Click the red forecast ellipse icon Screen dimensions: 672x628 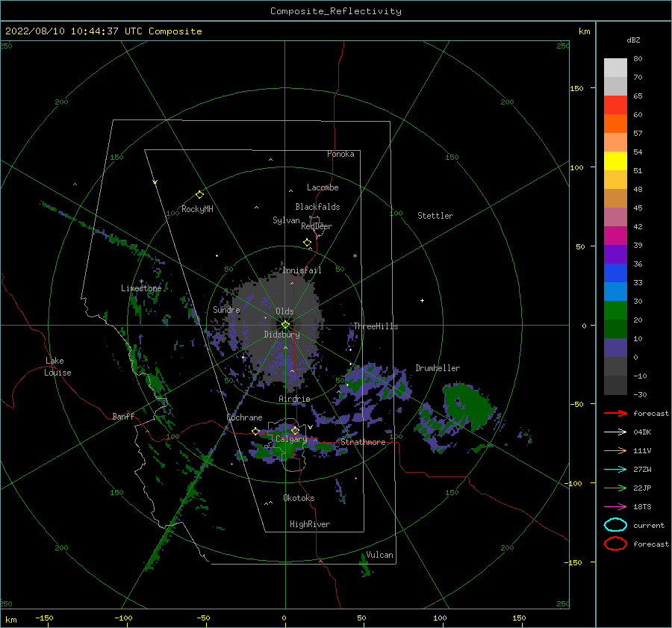click(x=615, y=544)
